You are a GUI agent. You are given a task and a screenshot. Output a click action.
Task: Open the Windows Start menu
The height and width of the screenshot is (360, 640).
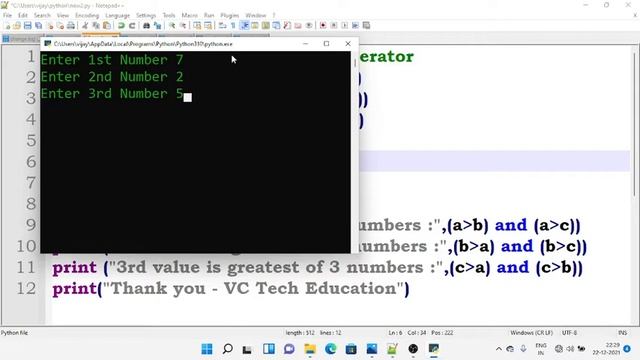pyautogui.click(x=207, y=349)
